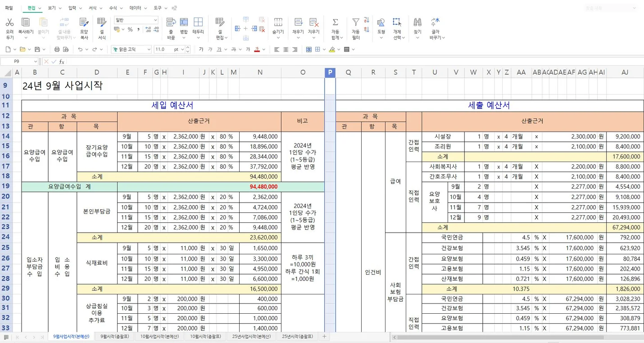Click the 복사하기 (Copy) icon

(x=26, y=23)
